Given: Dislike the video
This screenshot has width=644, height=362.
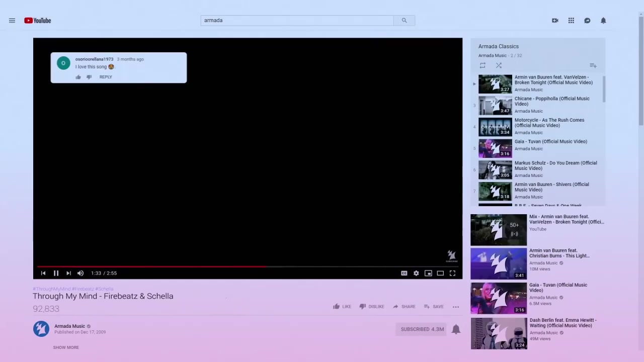Looking at the screenshot, I should tap(372, 307).
